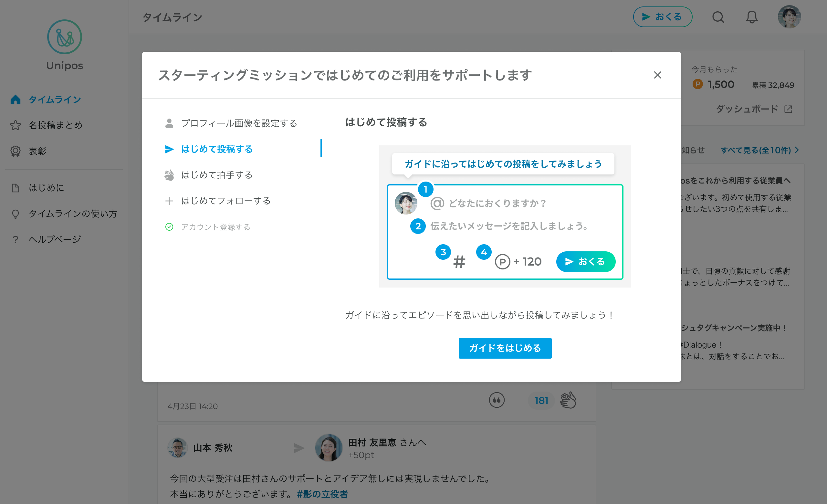Click the clapping hands icon beside はじめて拍手する

[169, 175]
